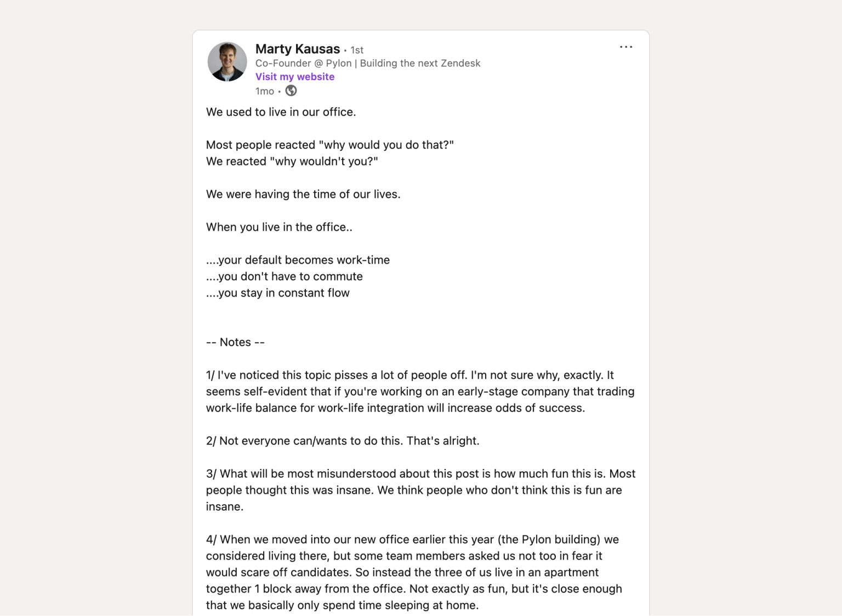The image size is (842, 616).
Task: Click the "1st" connection degree badge
Action: click(x=357, y=50)
